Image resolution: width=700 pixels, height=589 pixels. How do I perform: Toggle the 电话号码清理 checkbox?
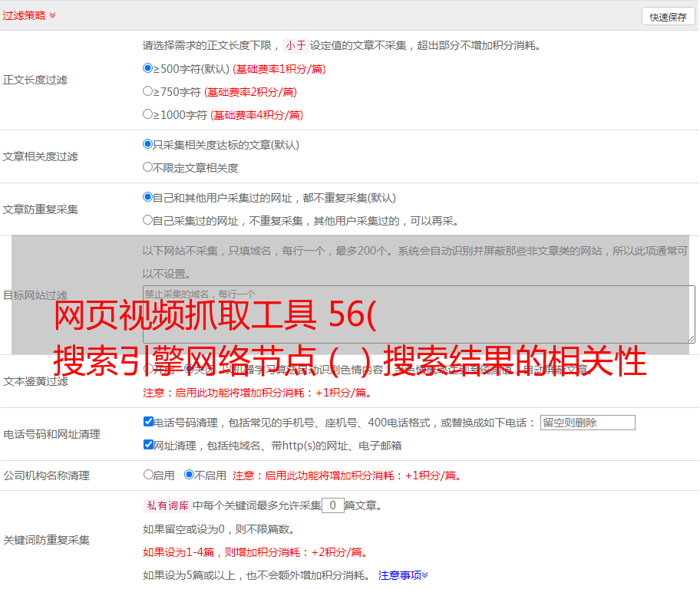149,422
